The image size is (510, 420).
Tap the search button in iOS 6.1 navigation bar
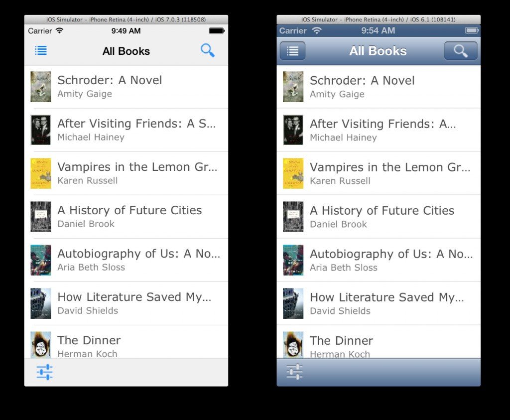[461, 51]
